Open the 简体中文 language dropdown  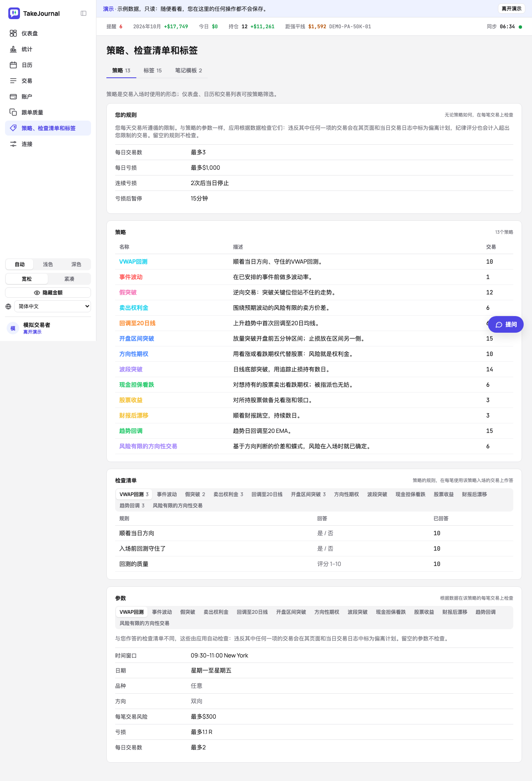click(52, 306)
